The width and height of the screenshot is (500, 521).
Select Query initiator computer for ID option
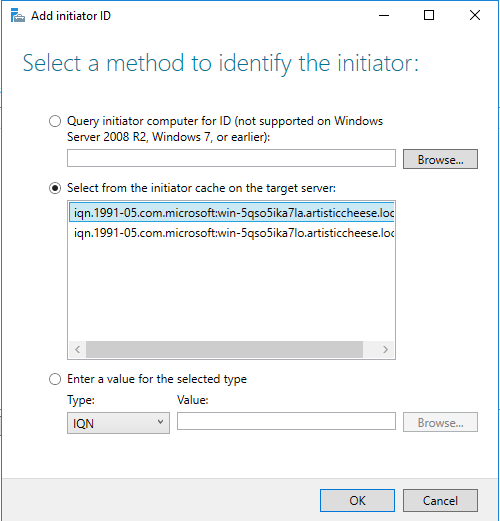(55, 121)
